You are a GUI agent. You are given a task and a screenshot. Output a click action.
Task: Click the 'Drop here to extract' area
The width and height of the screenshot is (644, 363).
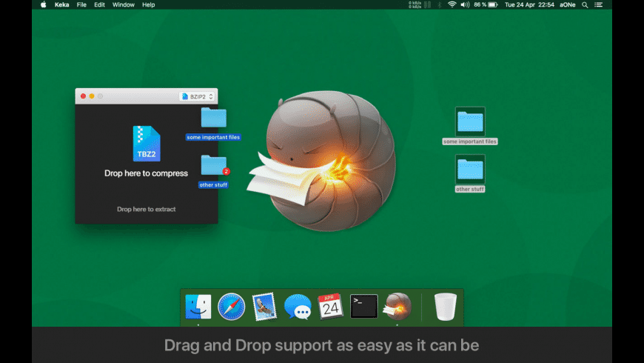(x=147, y=209)
